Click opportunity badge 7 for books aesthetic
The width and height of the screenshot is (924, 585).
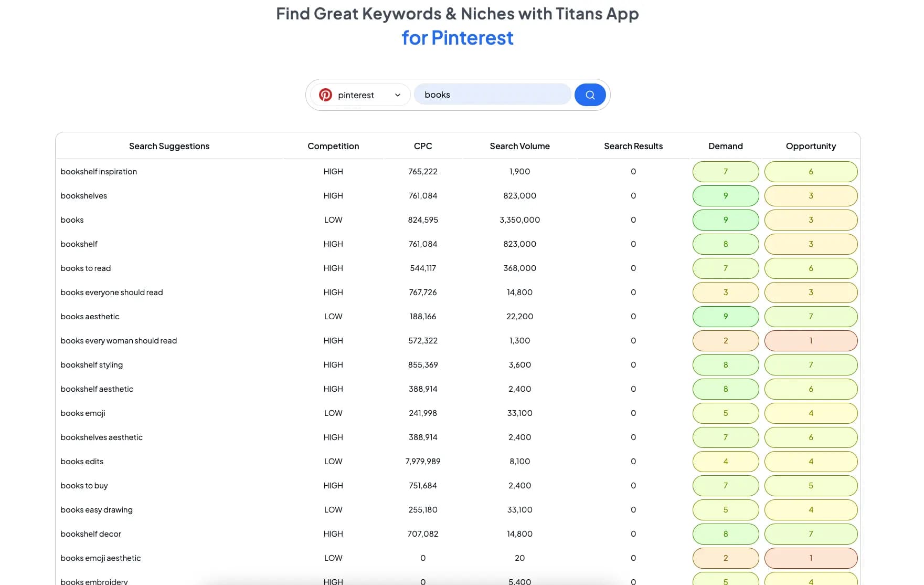[811, 317]
